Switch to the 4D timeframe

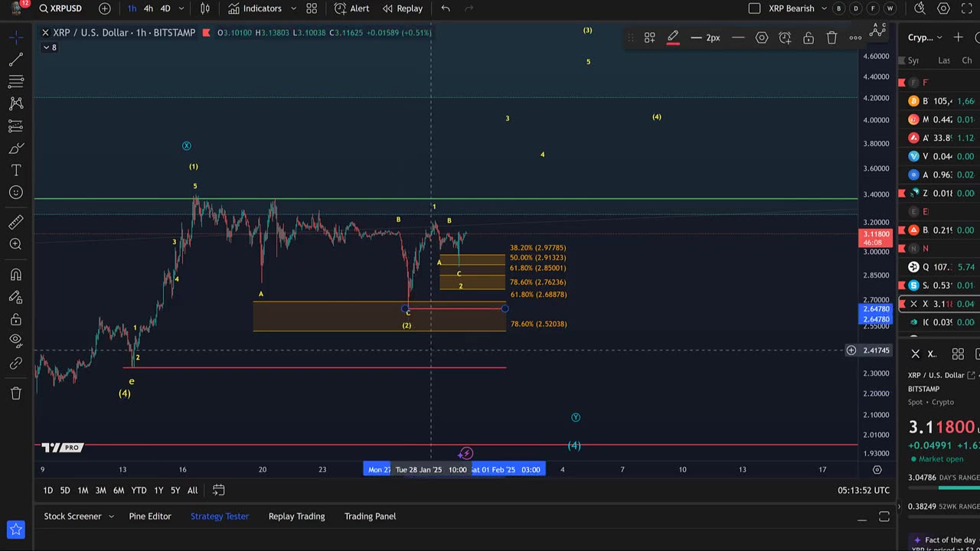tap(165, 8)
